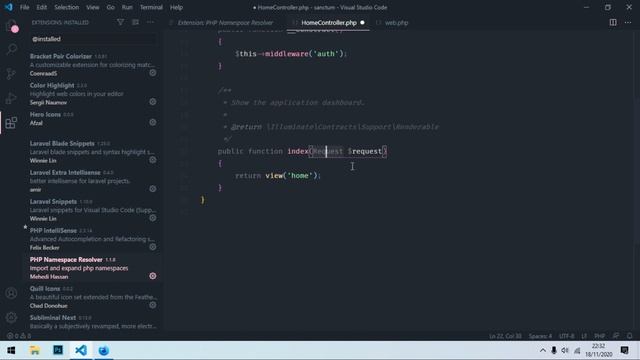The width and height of the screenshot is (640, 360).
Task: Filter extensions with the funnel icon
Action: click(120, 22)
